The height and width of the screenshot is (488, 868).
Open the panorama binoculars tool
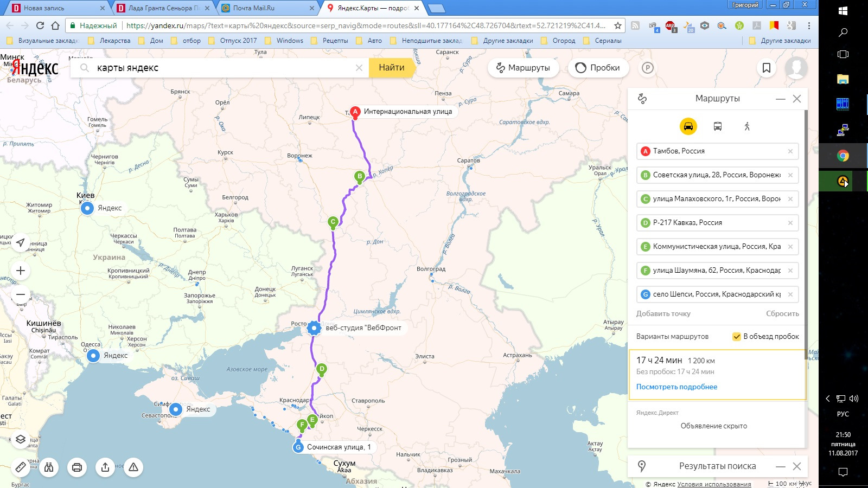(x=49, y=467)
